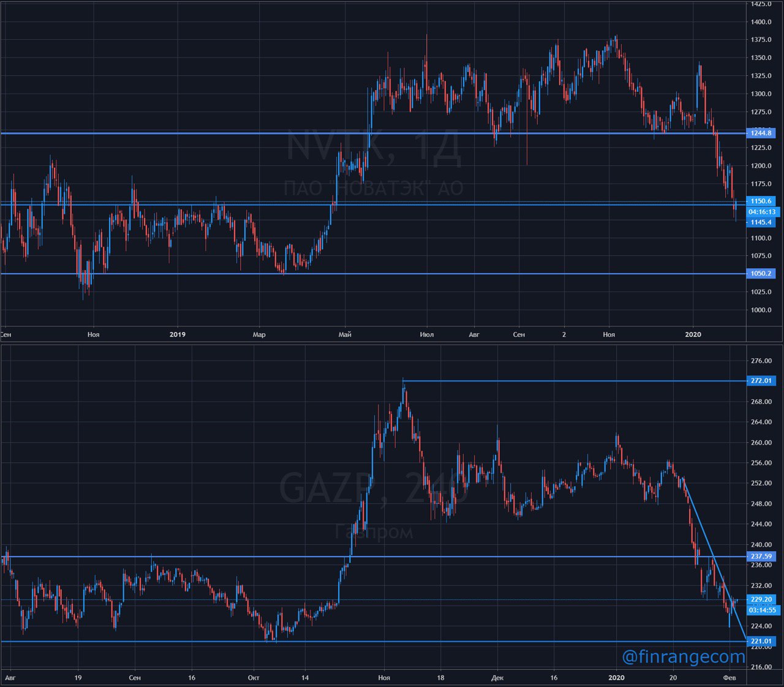Select the 272.01 resistance level label
The image size is (784, 687).
(x=761, y=381)
